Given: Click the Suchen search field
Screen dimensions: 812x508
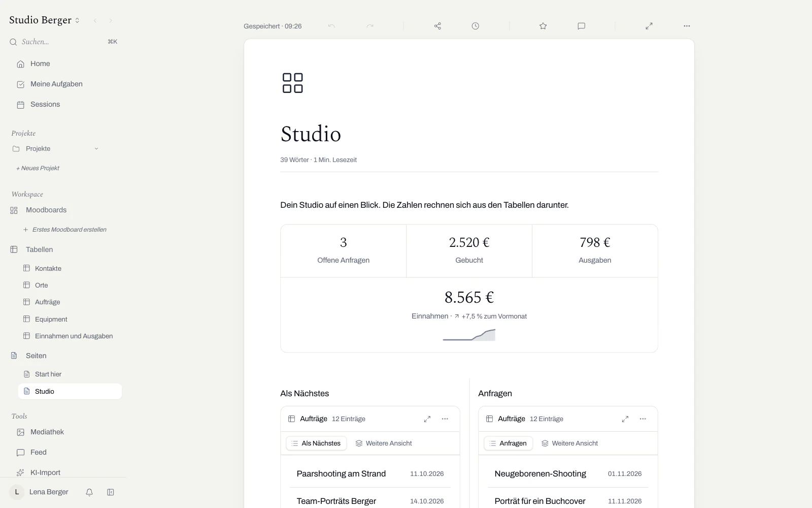Looking at the screenshot, I should (63, 42).
